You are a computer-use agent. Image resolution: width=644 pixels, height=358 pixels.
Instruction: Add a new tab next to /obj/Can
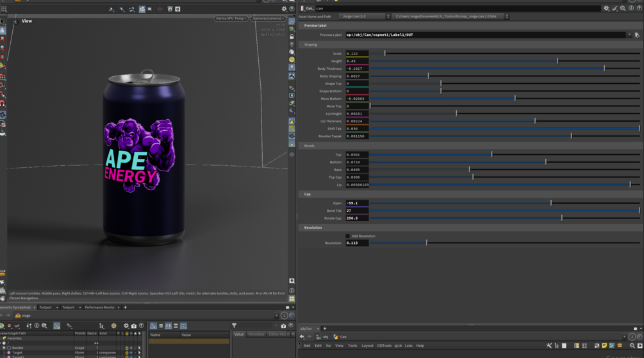coord(324,329)
